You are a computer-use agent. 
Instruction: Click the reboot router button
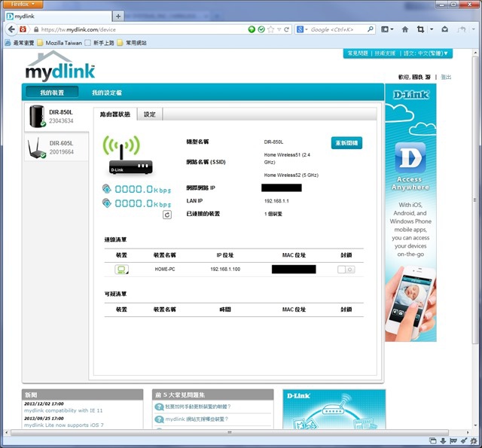click(x=346, y=143)
